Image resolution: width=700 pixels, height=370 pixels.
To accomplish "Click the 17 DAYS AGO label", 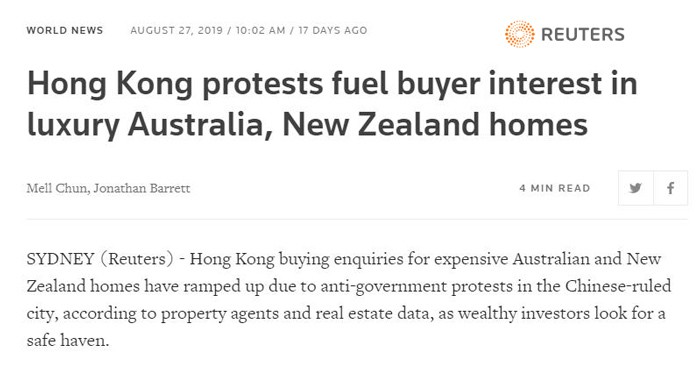I will tap(333, 30).
